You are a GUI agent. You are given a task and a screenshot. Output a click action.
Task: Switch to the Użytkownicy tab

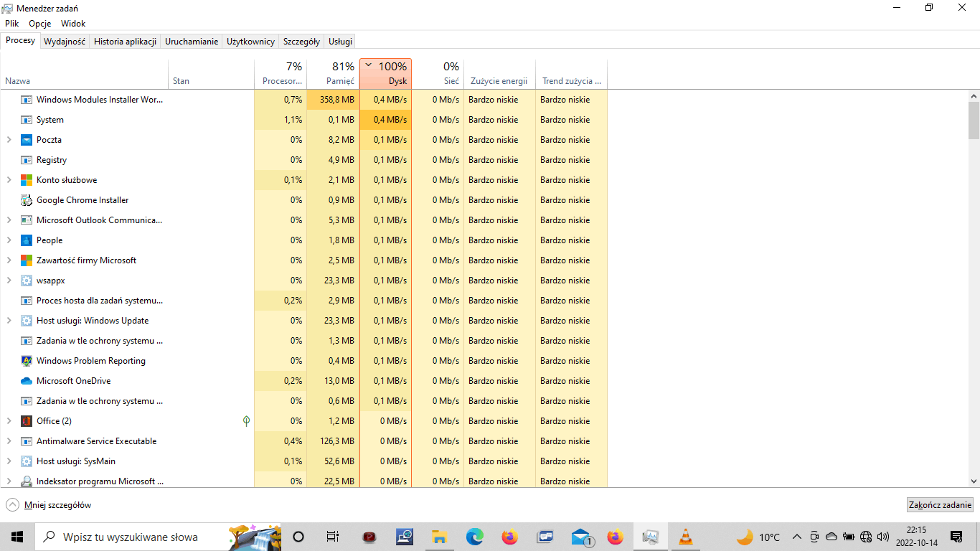coord(250,42)
